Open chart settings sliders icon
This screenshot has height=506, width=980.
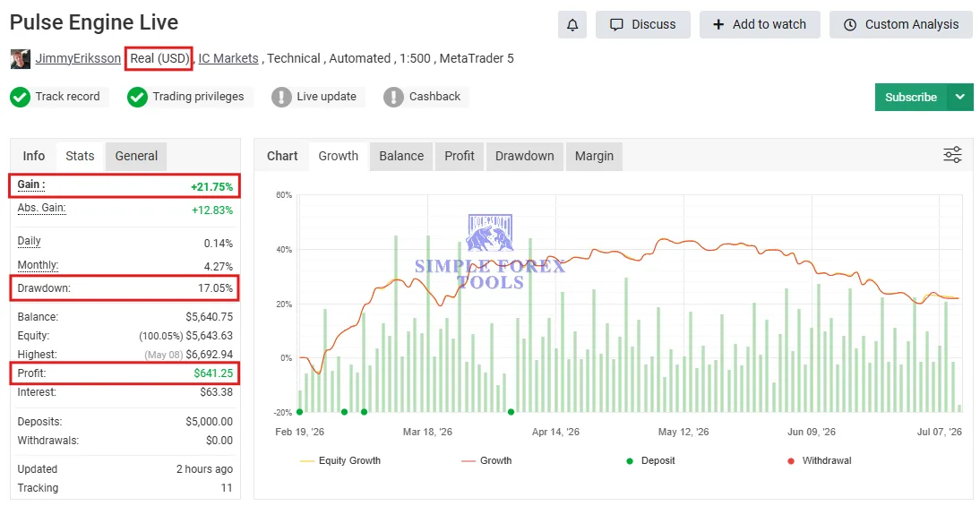952,155
